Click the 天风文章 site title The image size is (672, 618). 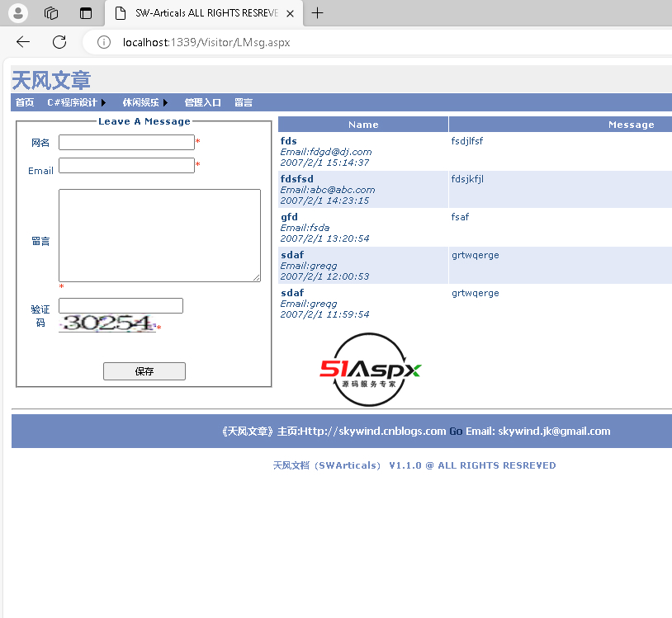[x=51, y=80]
